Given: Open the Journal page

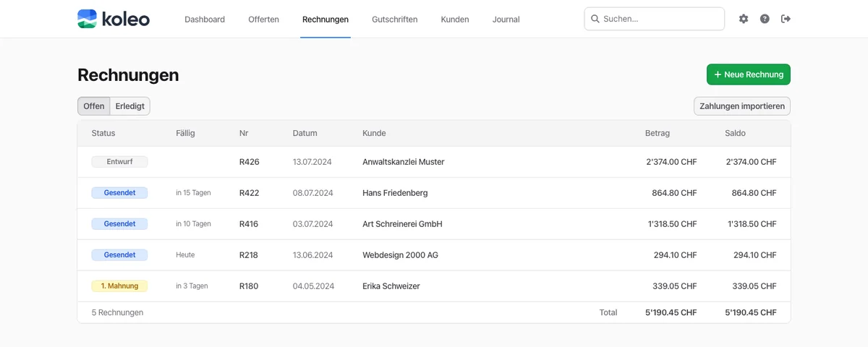Looking at the screenshot, I should pos(506,20).
